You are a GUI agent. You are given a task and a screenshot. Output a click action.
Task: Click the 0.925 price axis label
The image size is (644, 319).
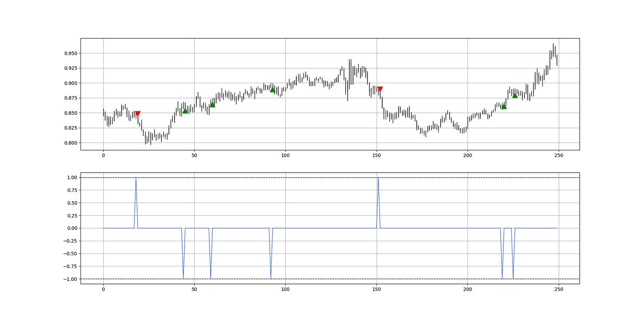click(x=70, y=68)
